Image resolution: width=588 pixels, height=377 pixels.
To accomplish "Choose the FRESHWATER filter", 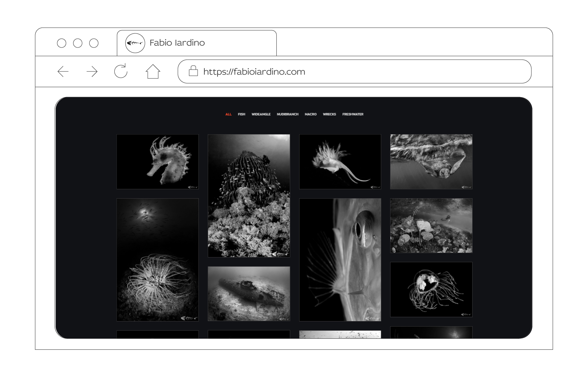I will click(353, 114).
